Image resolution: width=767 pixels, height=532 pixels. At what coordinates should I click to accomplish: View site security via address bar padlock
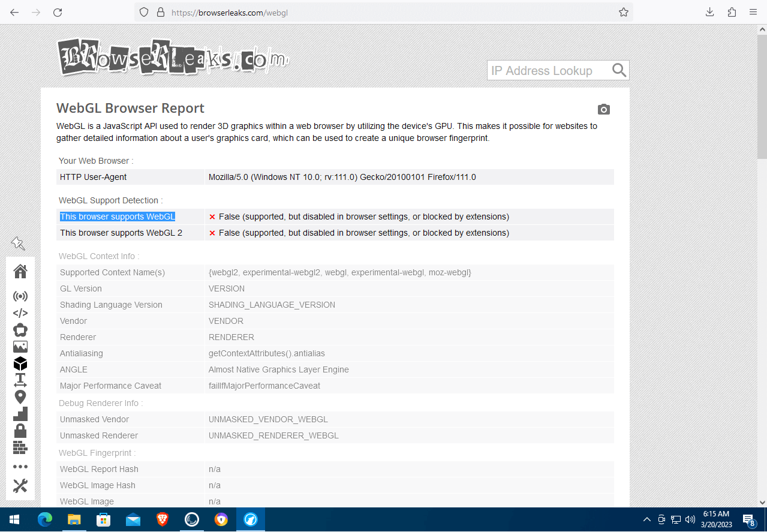[160, 12]
